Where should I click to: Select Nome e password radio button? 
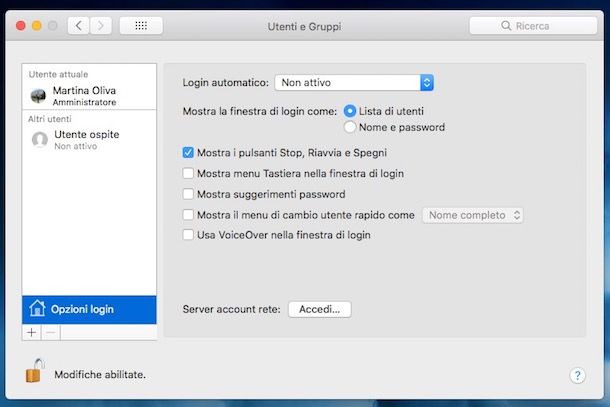pyautogui.click(x=350, y=127)
